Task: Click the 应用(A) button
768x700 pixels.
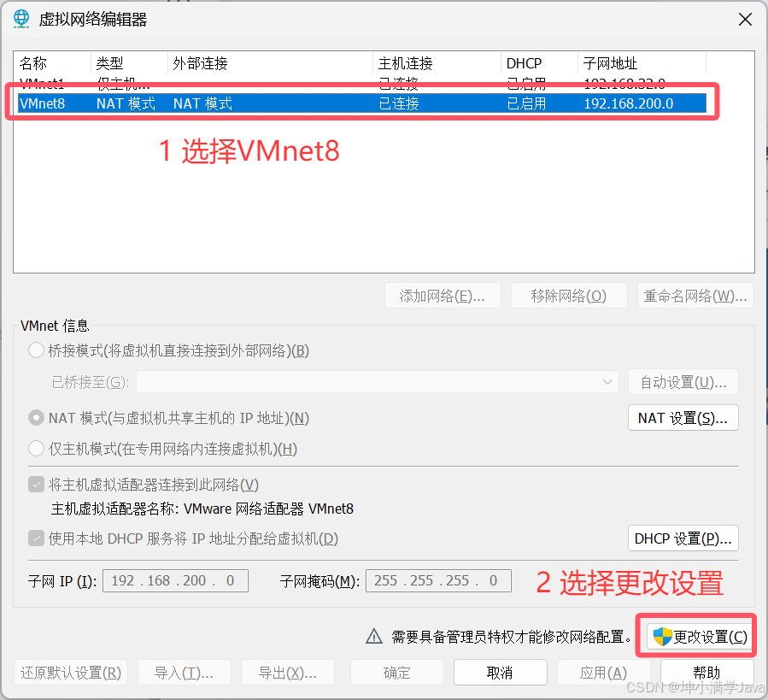Action: tap(603, 673)
